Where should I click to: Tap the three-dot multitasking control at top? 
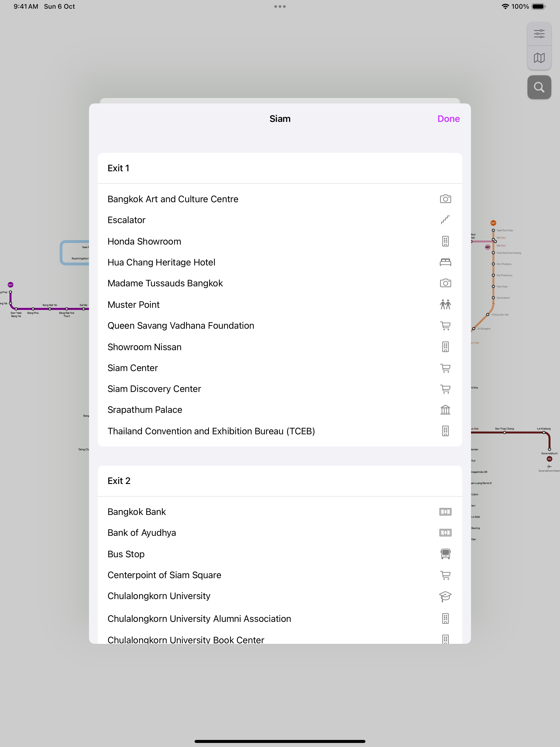(x=280, y=7)
